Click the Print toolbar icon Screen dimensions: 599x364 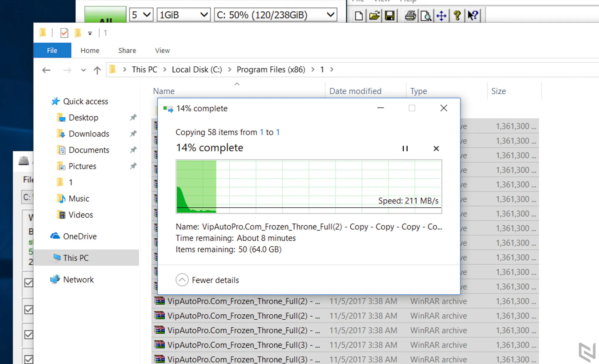(410, 15)
